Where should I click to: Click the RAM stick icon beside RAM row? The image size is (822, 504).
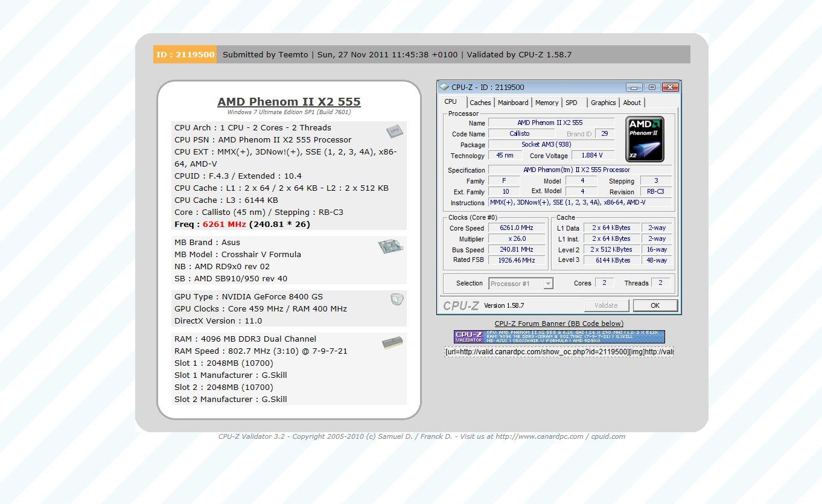pos(392,343)
